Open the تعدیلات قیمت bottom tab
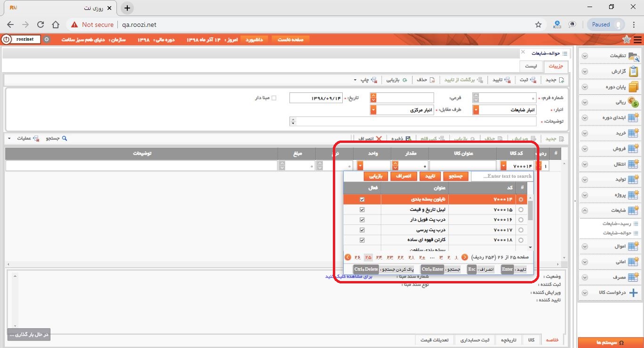Image resolution: width=644 pixels, height=348 pixels. pyautogui.click(x=435, y=340)
